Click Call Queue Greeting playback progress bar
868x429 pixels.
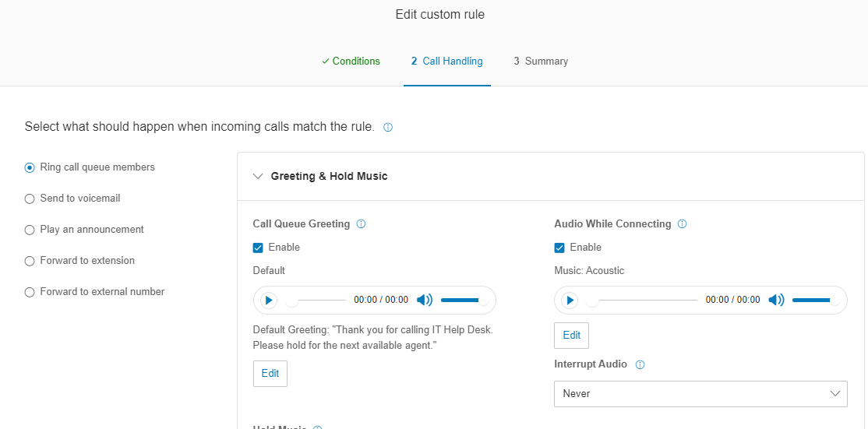[316, 301]
